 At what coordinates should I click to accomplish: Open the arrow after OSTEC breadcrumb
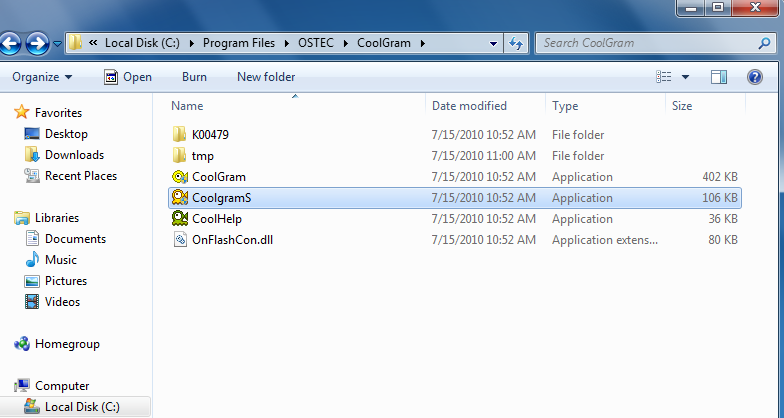point(346,44)
